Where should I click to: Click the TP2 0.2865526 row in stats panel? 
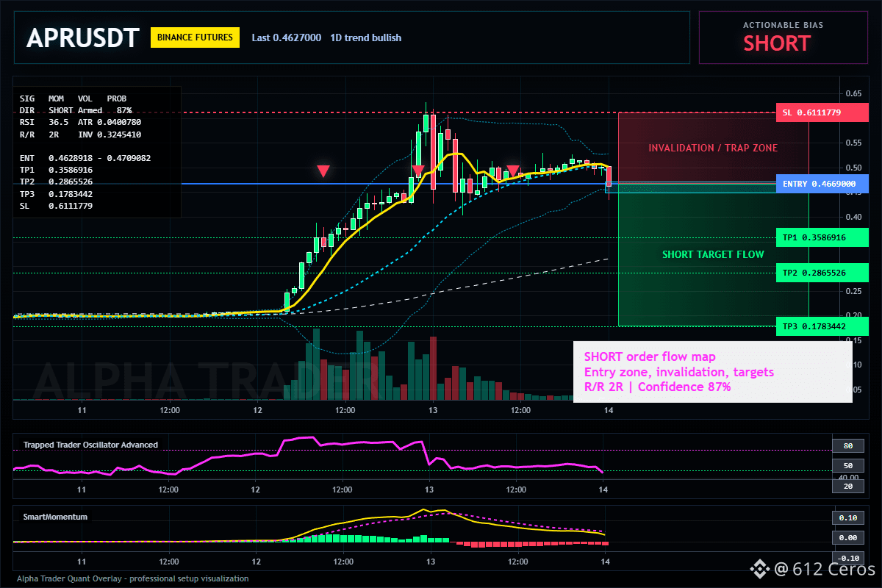[x=57, y=182]
